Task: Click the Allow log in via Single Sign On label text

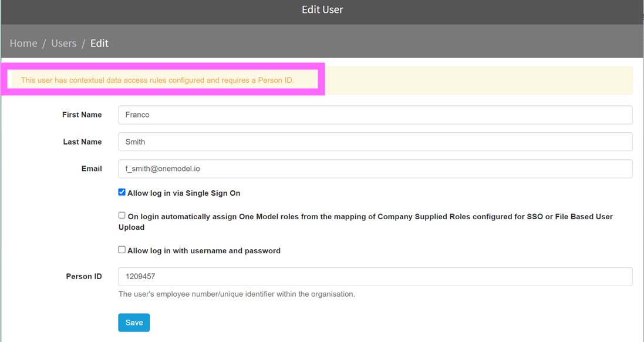Action: (184, 193)
